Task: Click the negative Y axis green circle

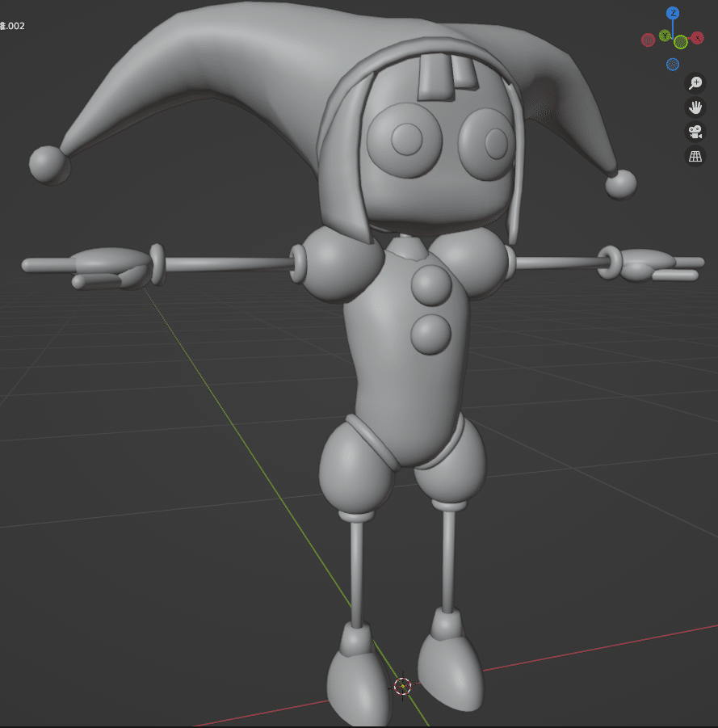Action: [680, 42]
